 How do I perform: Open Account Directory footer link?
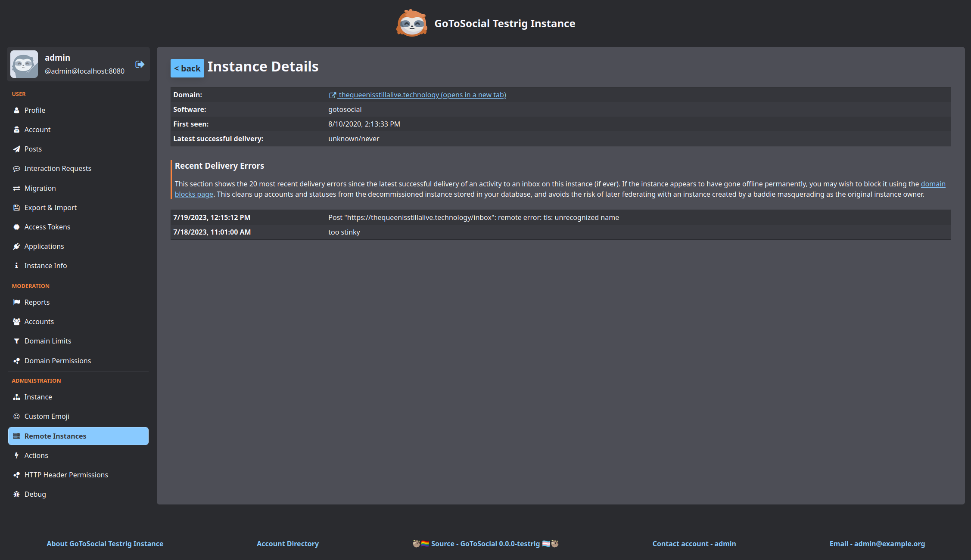point(287,544)
